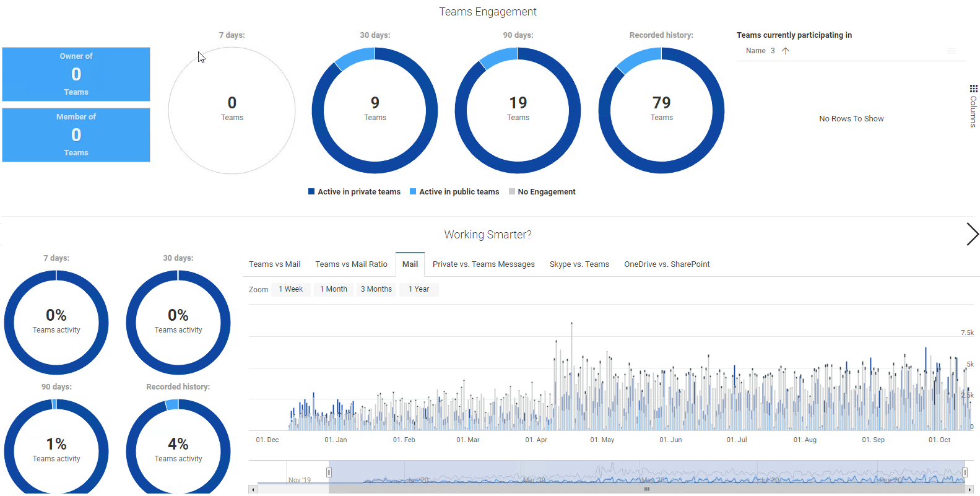Toggle No Engagement legend item

(x=542, y=192)
